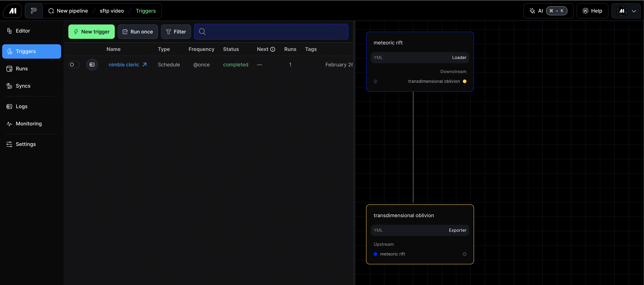Click the meteoric rift left input port
Image resolution: width=644 pixels, height=285 pixels.
[375, 82]
